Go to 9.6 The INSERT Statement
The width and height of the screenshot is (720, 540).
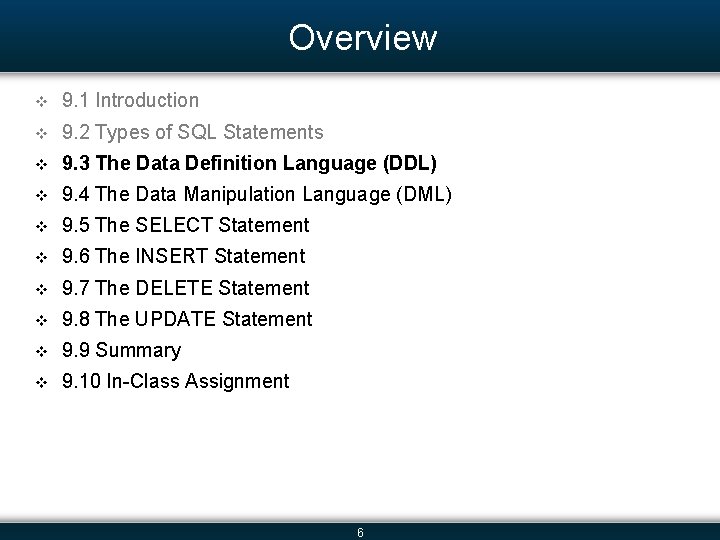pos(183,256)
